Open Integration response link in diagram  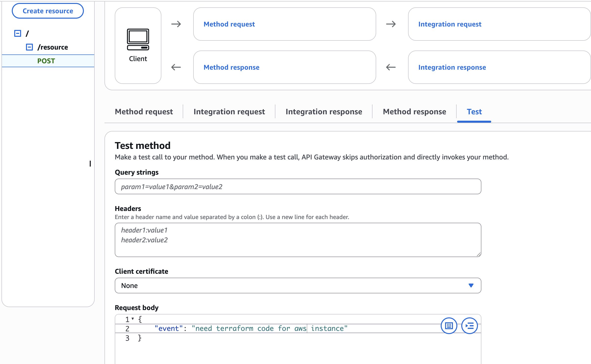point(452,67)
